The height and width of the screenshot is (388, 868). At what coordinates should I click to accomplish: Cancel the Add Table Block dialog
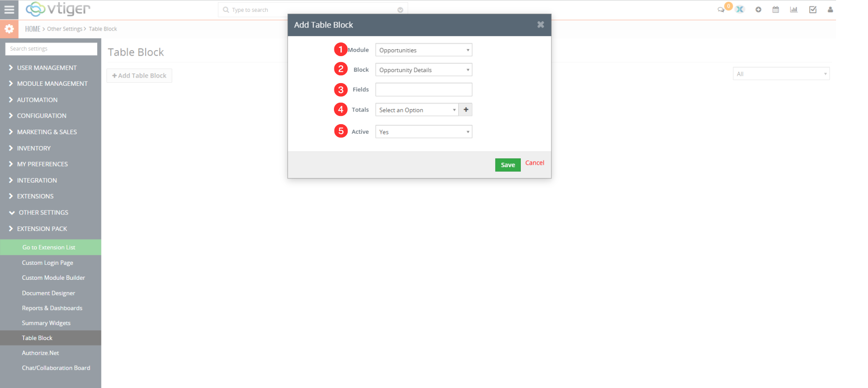coord(535,163)
